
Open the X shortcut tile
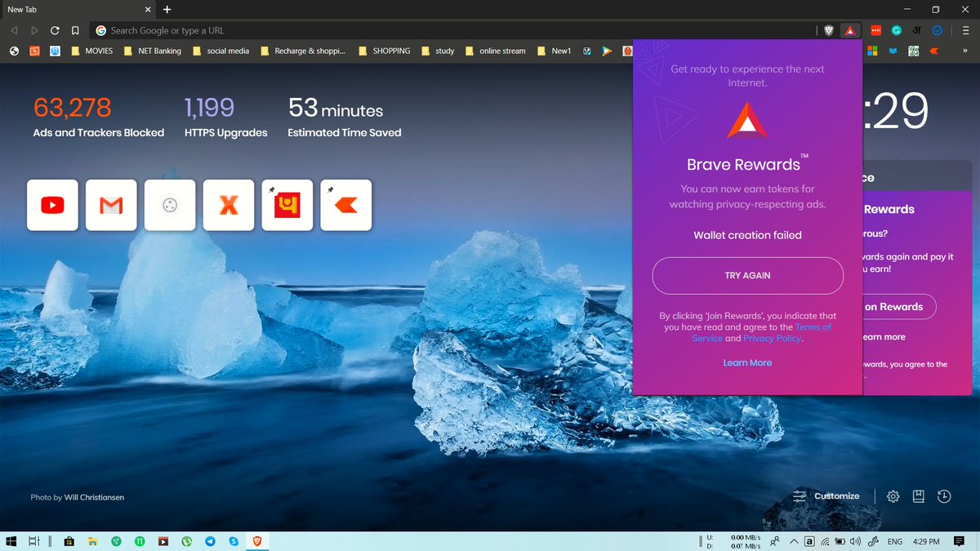click(229, 205)
